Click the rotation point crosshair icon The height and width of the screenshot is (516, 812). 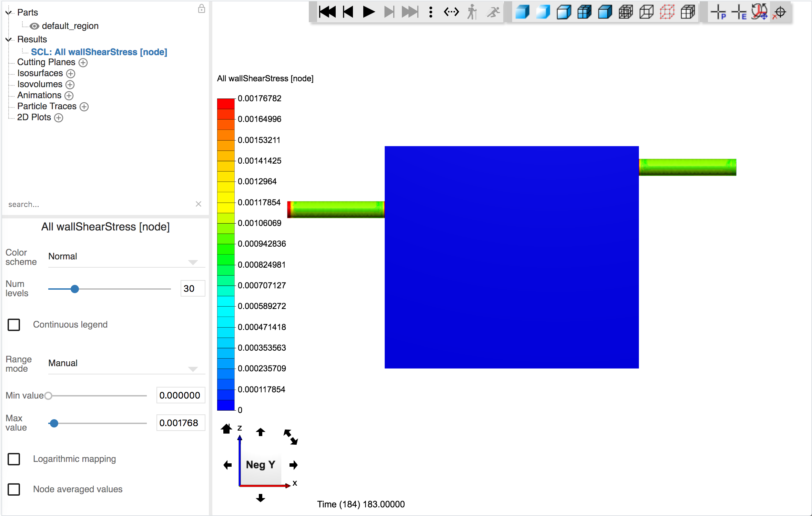click(780, 12)
